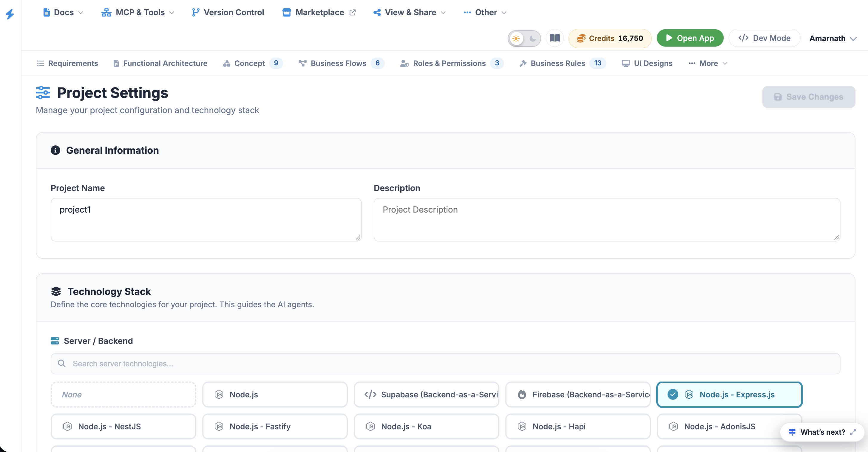Click the Roles & Permissions user-shield icon
The height and width of the screenshot is (452, 868).
click(404, 63)
